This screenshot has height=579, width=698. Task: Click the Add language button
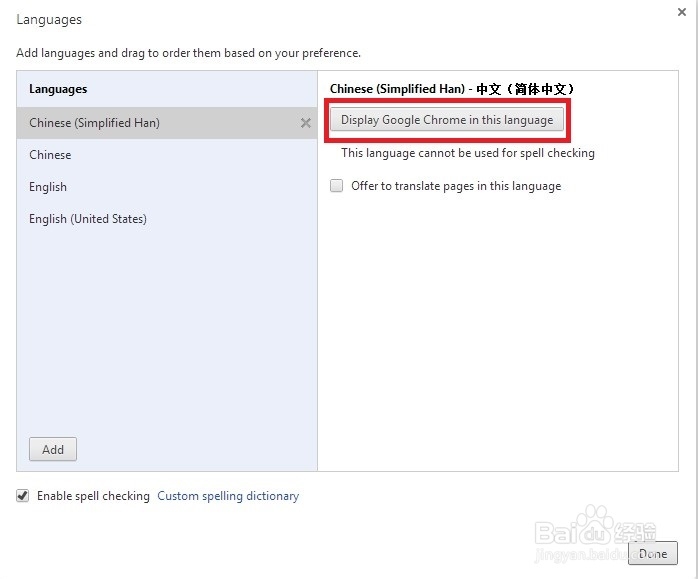coord(53,449)
